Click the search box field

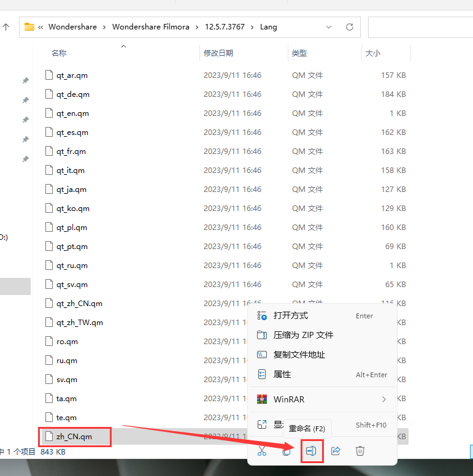[420, 27]
